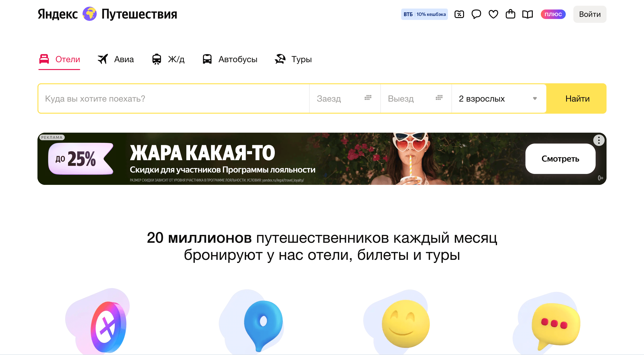Switch to the Ж/д trains tab
644x355 pixels.
click(168, 60)
